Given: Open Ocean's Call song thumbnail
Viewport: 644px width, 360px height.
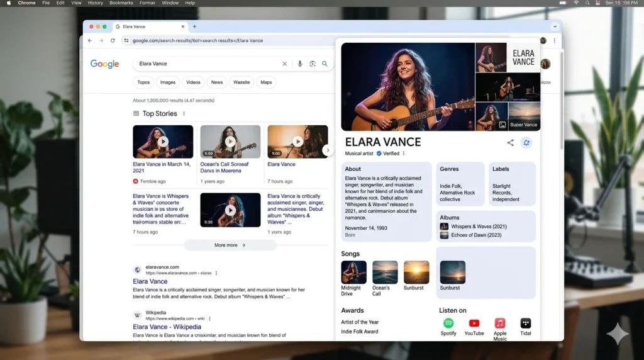Looking at the screenshot, I should click(x=385, y=272).
